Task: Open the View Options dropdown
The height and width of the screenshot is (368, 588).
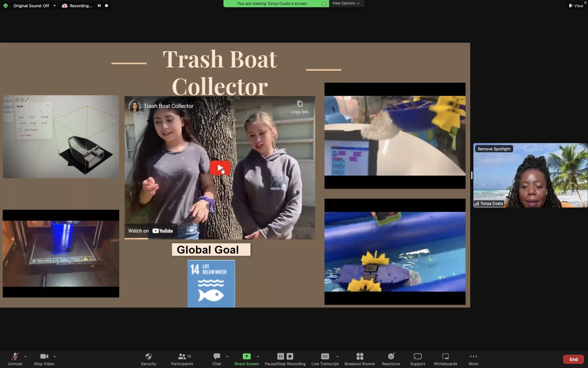Action: pos(345,3)
